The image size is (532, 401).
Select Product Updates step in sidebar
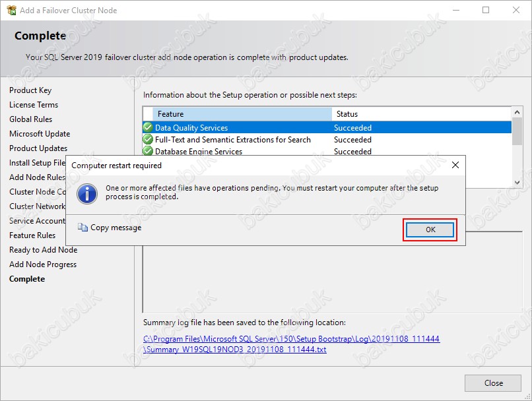pyautogui.click(x=38, y=148)
